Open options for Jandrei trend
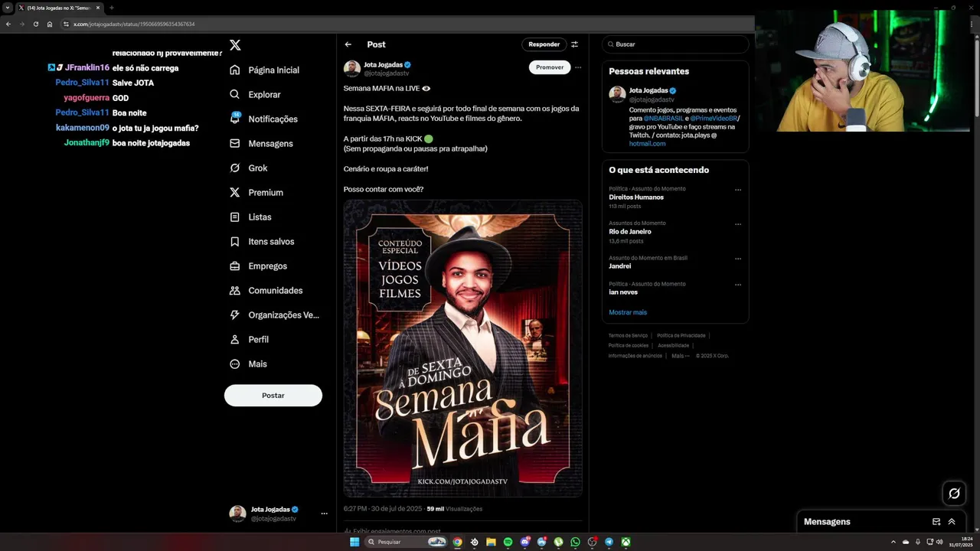980x551 pixels. [x=738, y=259]
